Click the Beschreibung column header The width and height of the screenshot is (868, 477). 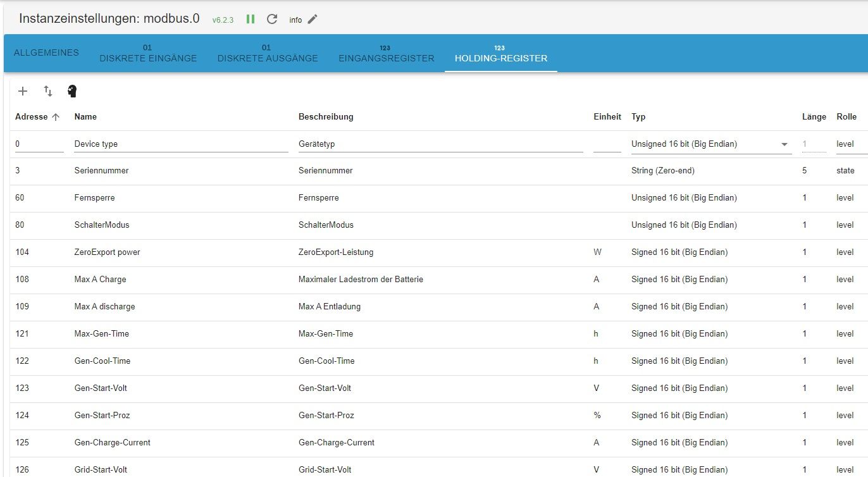click(x=326, y=117)
